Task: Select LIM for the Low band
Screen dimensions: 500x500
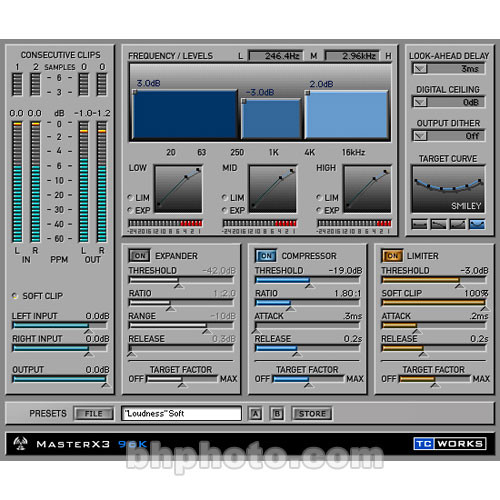Action: pyautogui.click(x=130, y=198)
